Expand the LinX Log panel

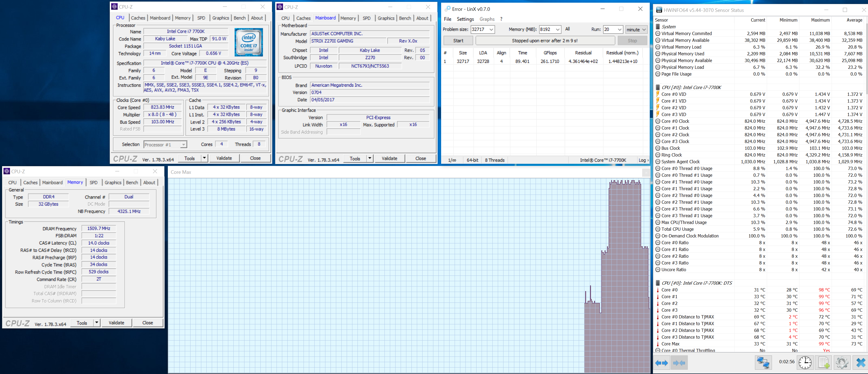643,160
